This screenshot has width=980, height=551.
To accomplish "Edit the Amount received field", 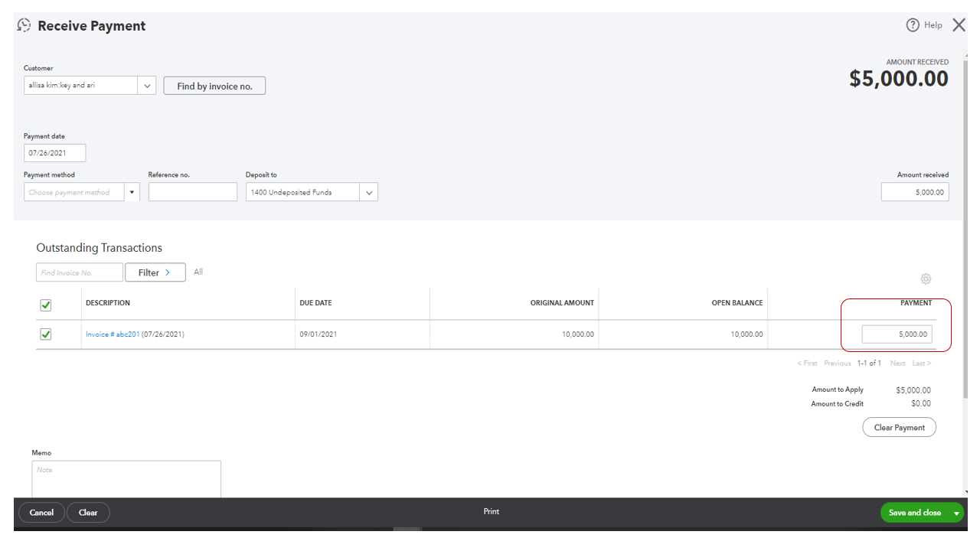I will coord(915,192).
